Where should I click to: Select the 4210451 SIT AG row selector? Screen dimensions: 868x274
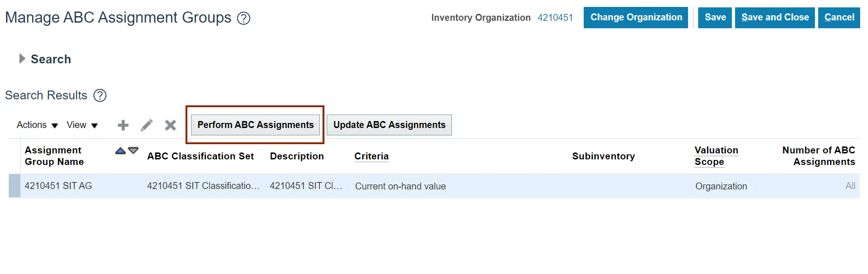click(15, 186)
